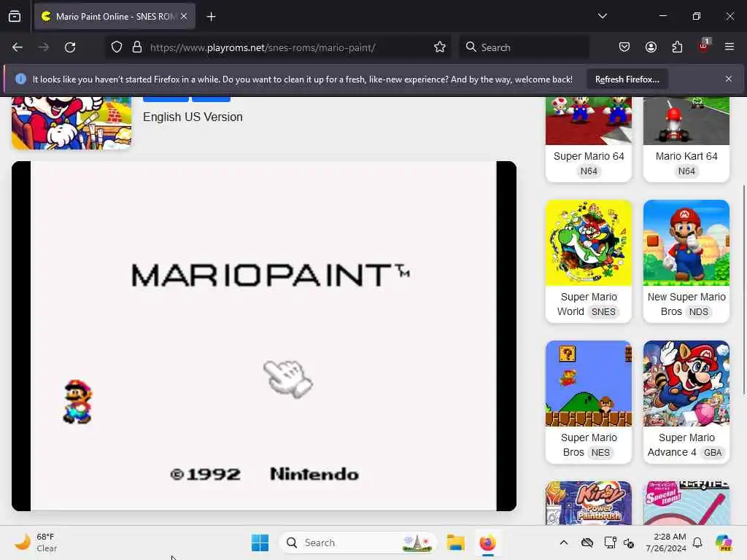Focus the Firefox Search box
Image resolution: width=747 pixels, height=560 pixels.
point(524,47)
